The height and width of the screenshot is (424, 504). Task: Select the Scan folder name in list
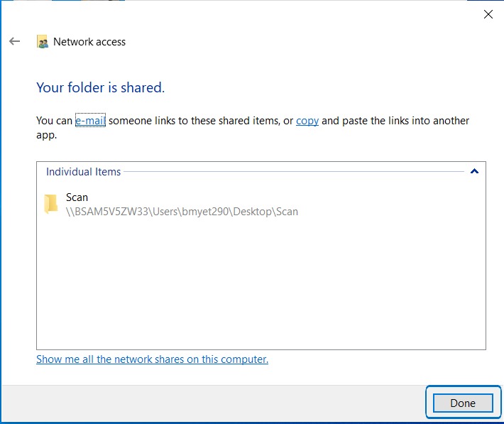tap(77, 197)
